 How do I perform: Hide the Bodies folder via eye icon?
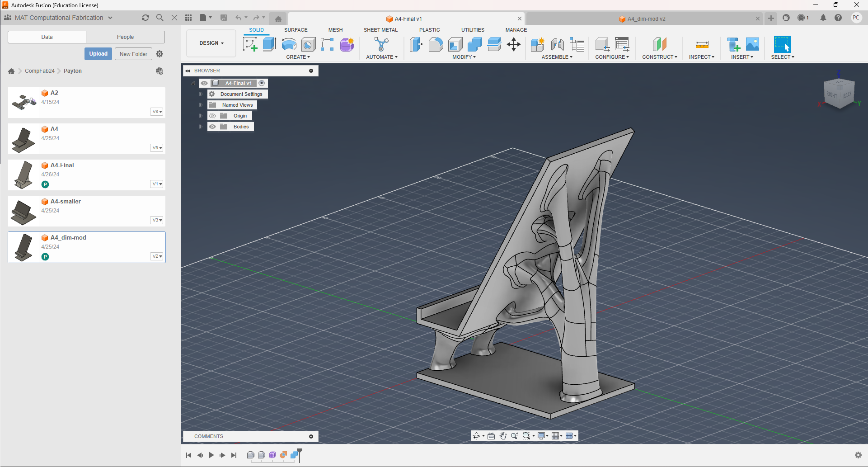(212, 127)
